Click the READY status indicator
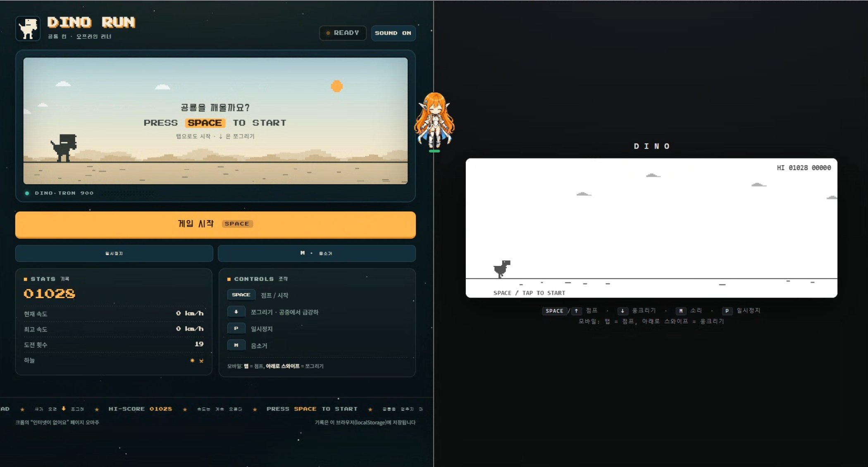The image size is (868, 467). 343,33
